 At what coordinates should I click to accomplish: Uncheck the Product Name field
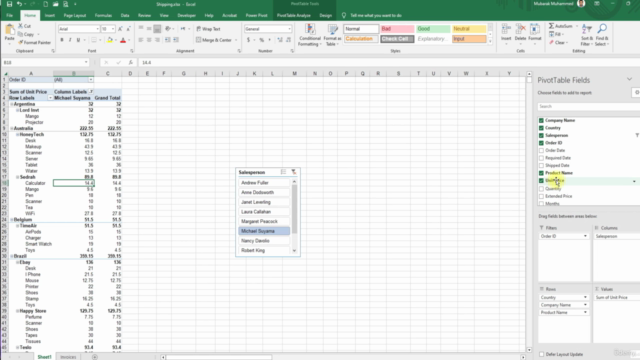(x=541, y=173)
